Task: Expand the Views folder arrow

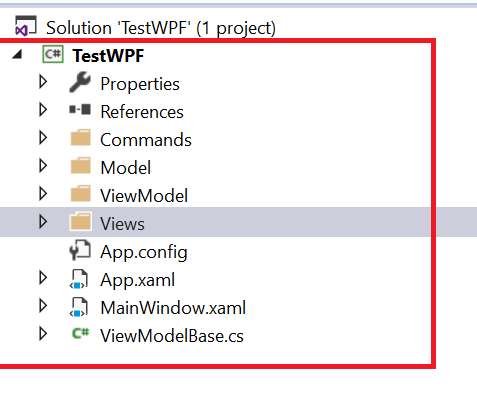Action: point(43,222)
